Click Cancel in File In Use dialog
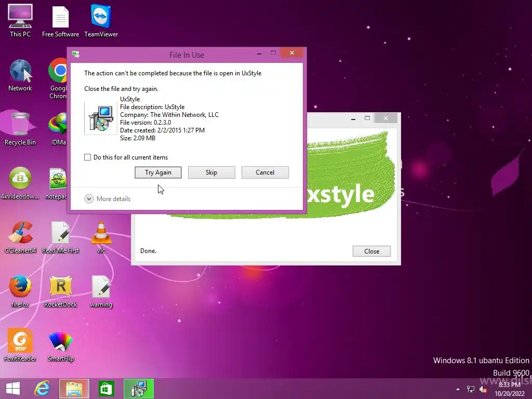This screenshot has height=399, width=532. [x=265, y=172]
